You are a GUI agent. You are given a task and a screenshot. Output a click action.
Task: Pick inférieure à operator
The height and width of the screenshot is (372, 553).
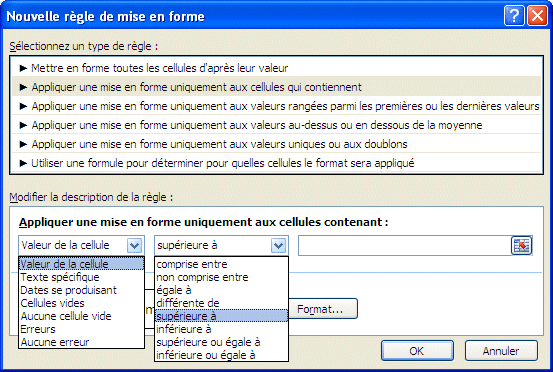(x=221, y=329)
